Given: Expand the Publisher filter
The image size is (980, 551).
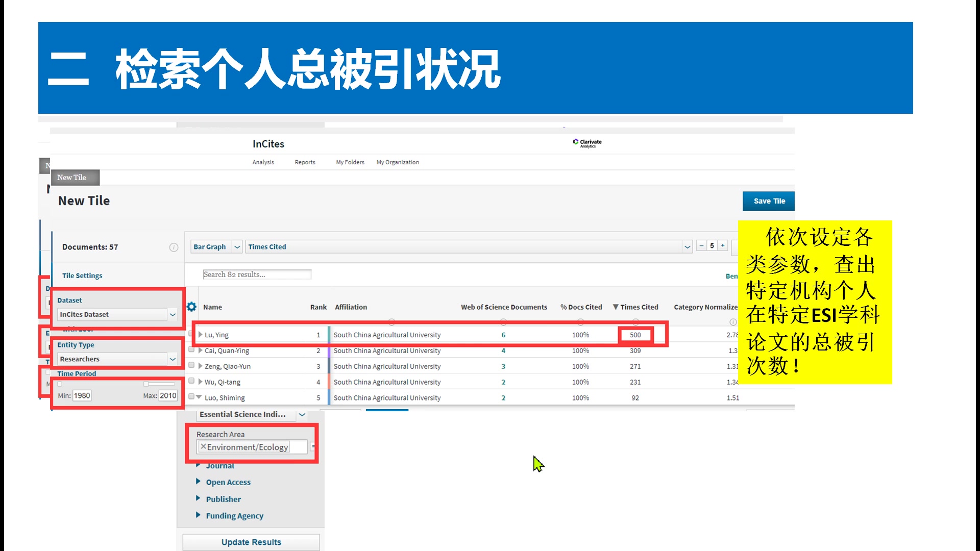Looking at the screenshot, I should pos(198,498).
